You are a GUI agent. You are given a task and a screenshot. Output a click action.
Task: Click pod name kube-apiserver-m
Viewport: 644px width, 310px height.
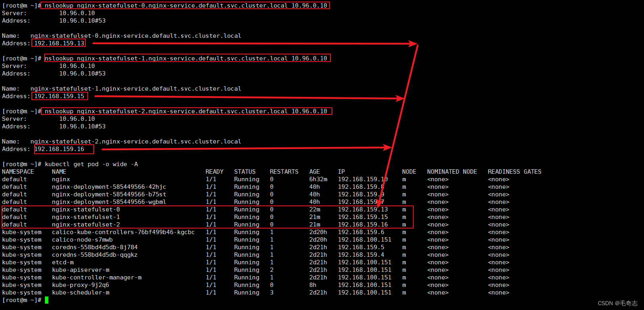pyautogui.click(x=81, y=270)
